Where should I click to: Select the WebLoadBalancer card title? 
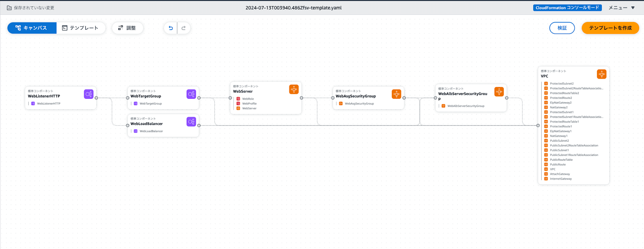click(x=147, y=124)
